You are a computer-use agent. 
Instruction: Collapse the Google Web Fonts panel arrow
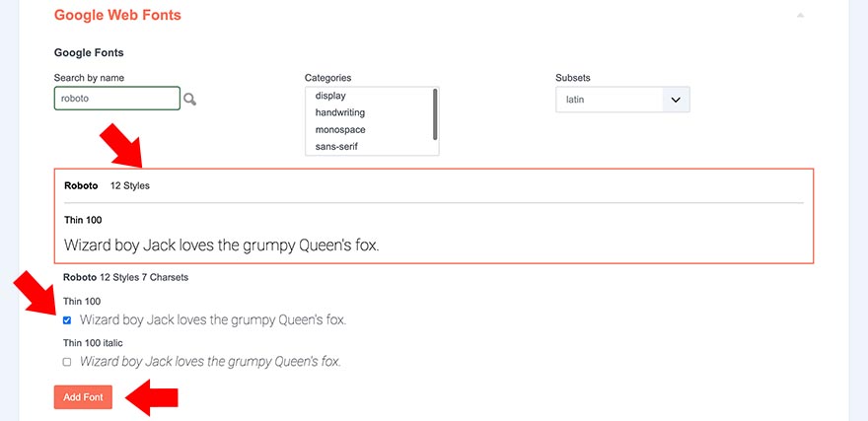coord(801,16)
